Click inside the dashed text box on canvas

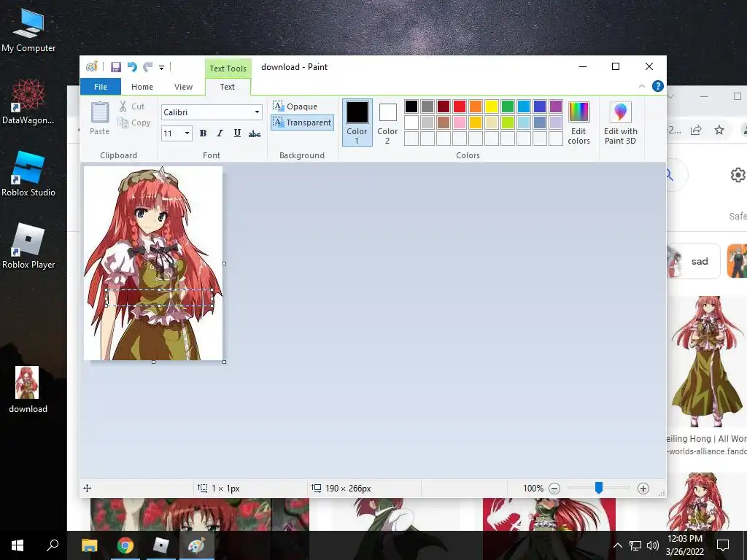[x=159, y=297]
